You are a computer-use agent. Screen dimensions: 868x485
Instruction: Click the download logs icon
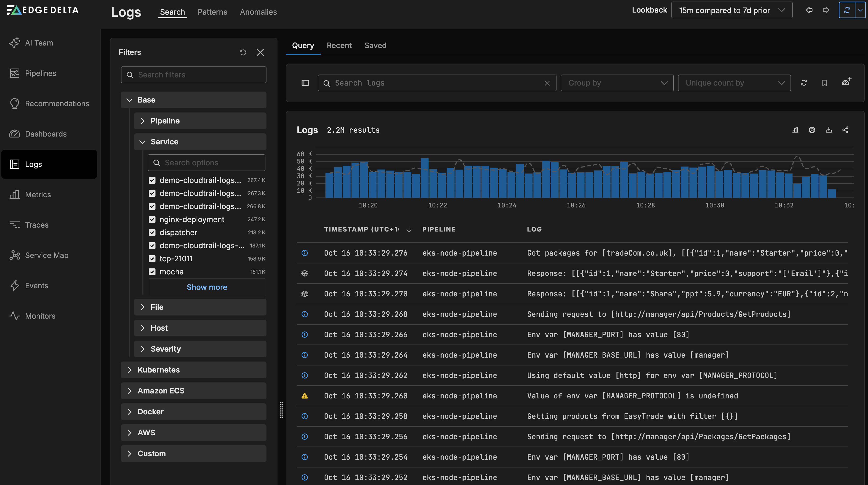(x=829, y=130)
